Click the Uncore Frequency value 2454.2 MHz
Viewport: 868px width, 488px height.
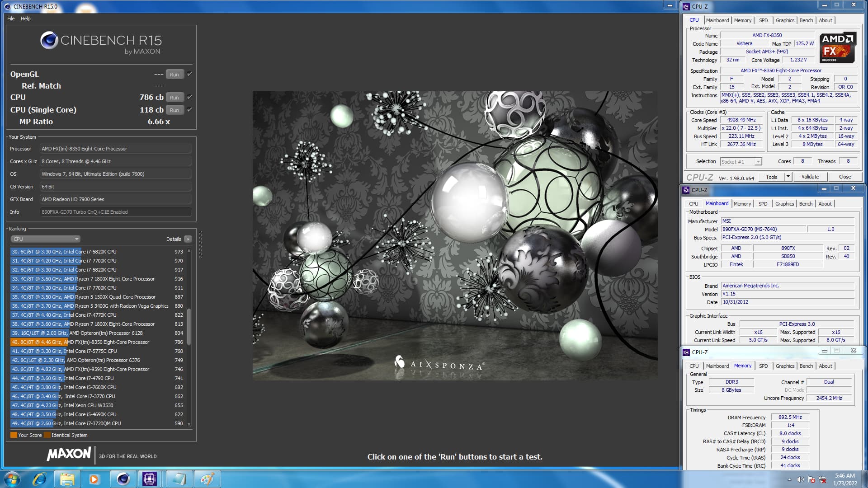coord(829,398)
